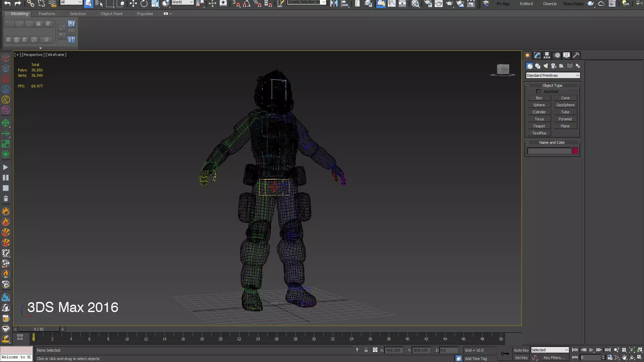The height and width of the screenshot is (362, 644).
Task: Select the Populate ribbon tab
Action: tap(145, 14)
